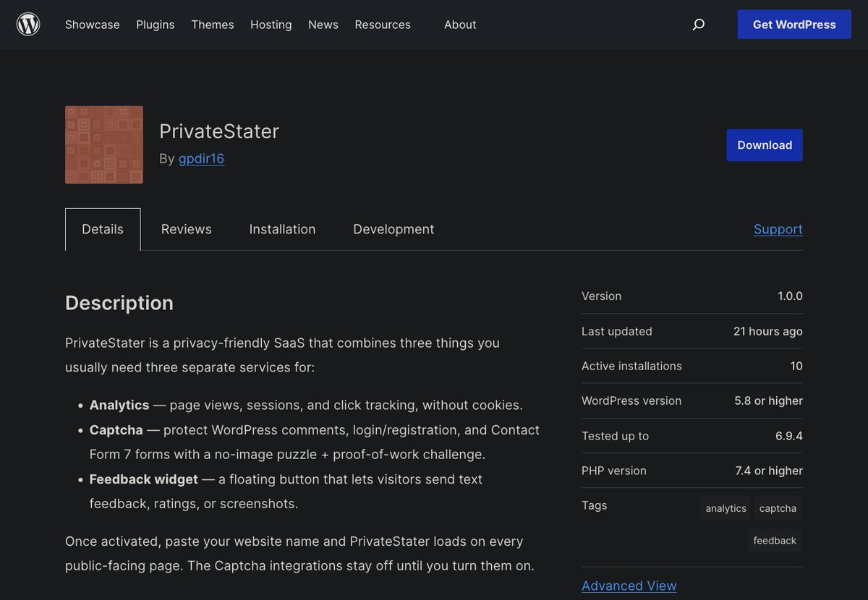Click the analytics tag

click(x=726, y=508)
